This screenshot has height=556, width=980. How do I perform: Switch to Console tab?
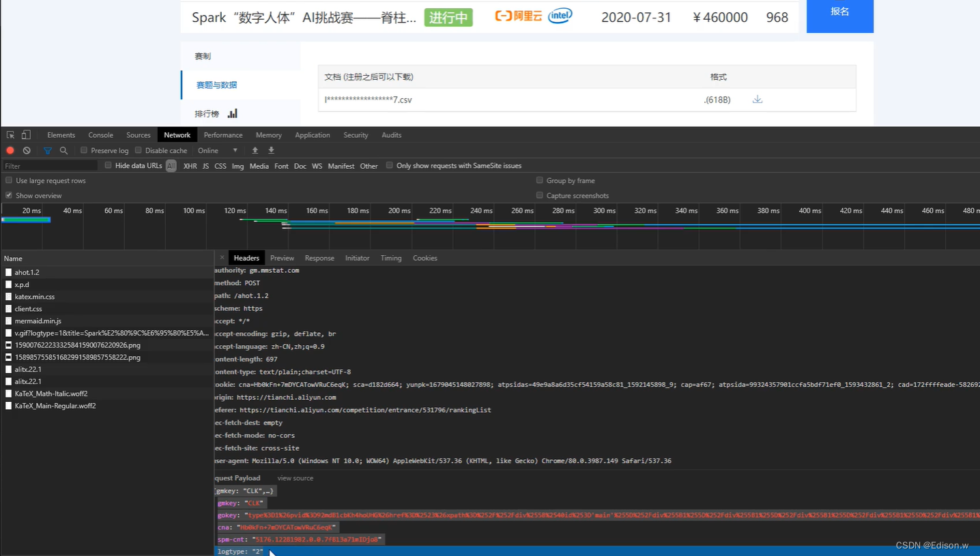pyautogui.click(x=101, y=135)
